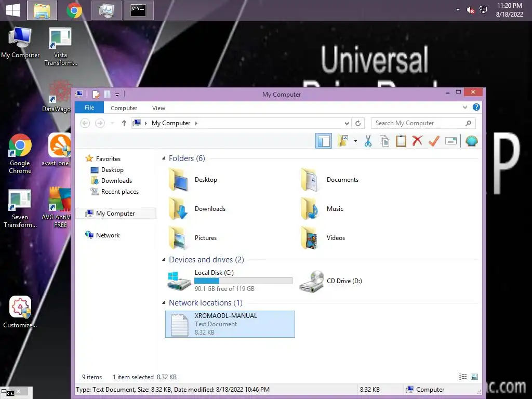Select Favorites in the navigation pane
This screenshot has height=399, width=532.
point(103,158)
